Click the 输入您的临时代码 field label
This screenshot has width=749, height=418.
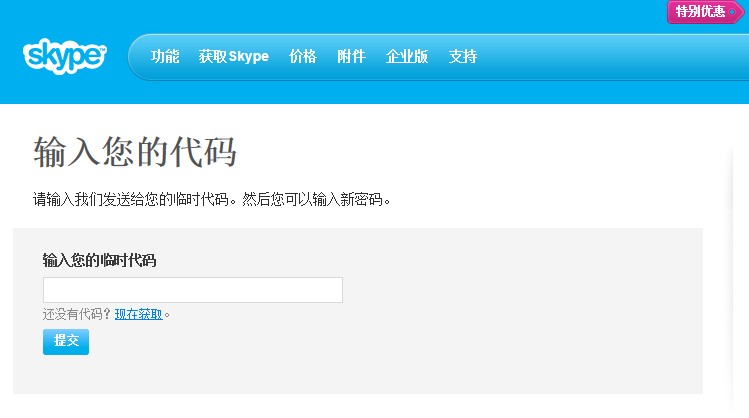pos(99,260)
